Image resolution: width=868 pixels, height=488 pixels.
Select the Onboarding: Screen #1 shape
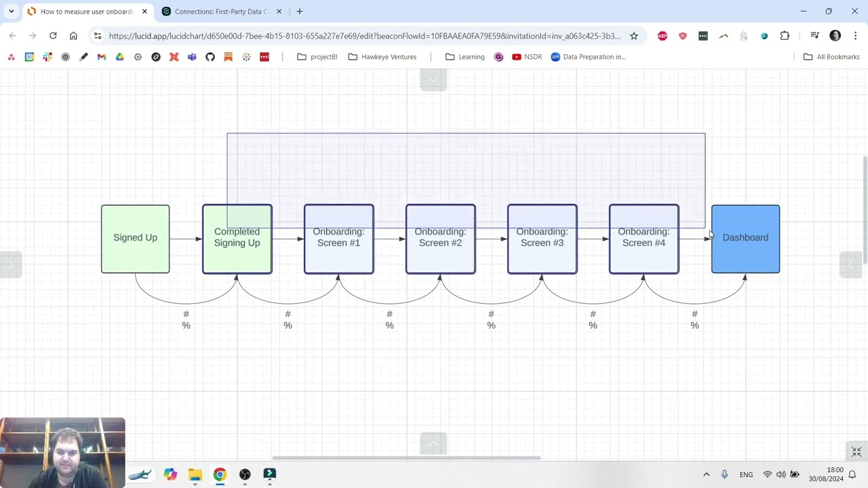(x=338, y=239)
